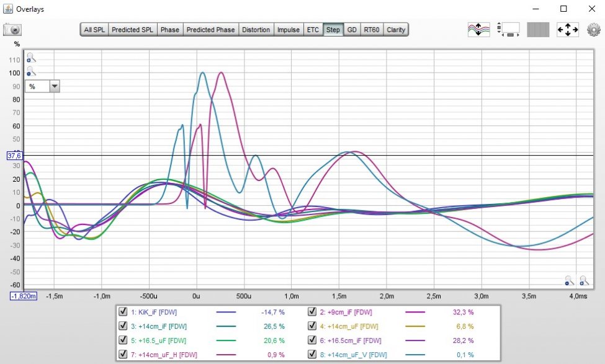Image resolution: width=605 pixels, height=364 pixels.
Task: Click the 32,3 % trace value
Action: (463, 312)
